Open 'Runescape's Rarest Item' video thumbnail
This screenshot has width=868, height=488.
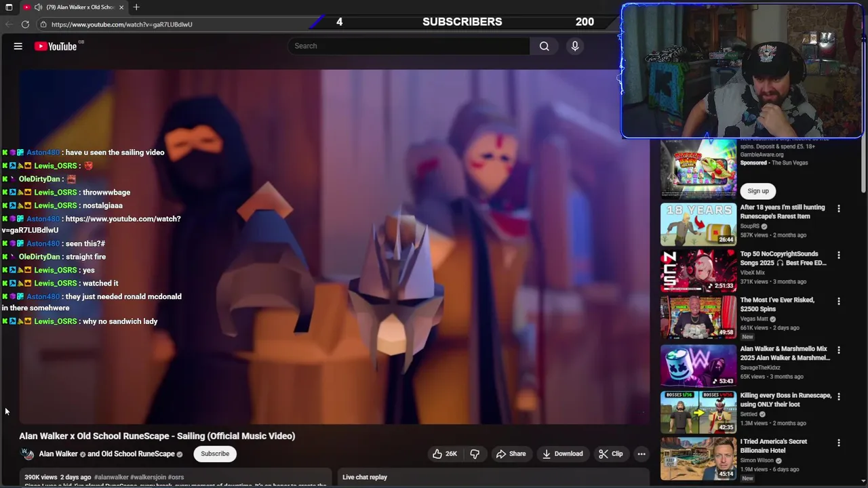pos(698,224)
